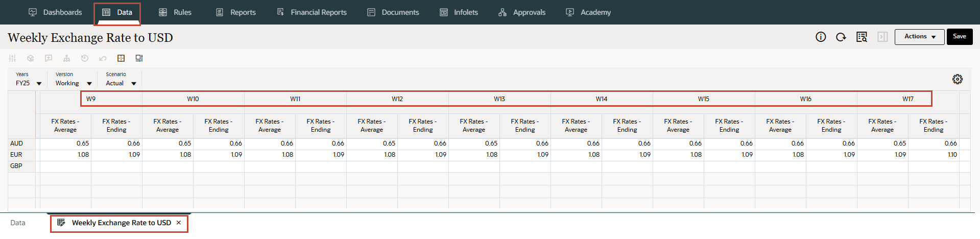Select the W17 column header
Image resolution: width=980 pixels, height=239 pixels.
click(x=908, y=99)
